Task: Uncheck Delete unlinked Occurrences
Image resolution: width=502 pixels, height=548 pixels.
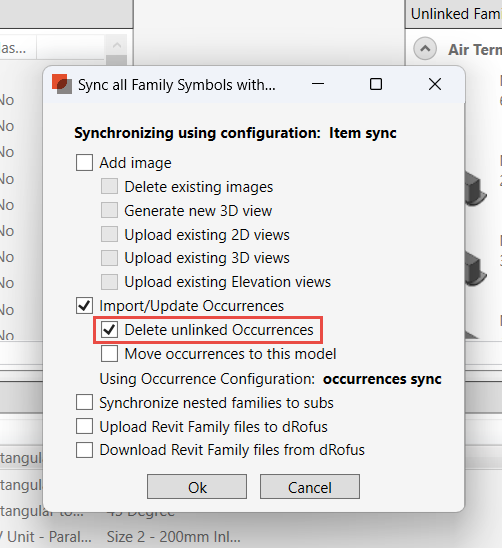Action: [109, 330]
